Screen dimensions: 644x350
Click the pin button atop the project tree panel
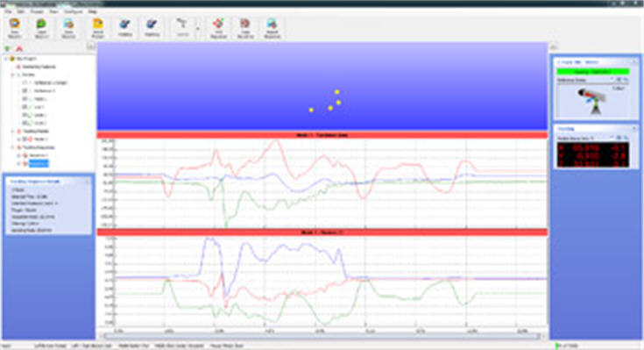(x=91, y=46)
